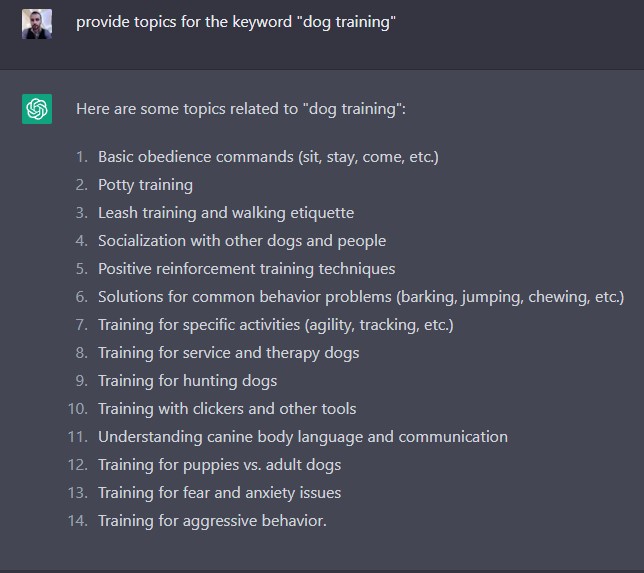Screen dimensions: 644x573
Task: Click 'Training for service and therapy dogs'
Action: click(228, 353)
